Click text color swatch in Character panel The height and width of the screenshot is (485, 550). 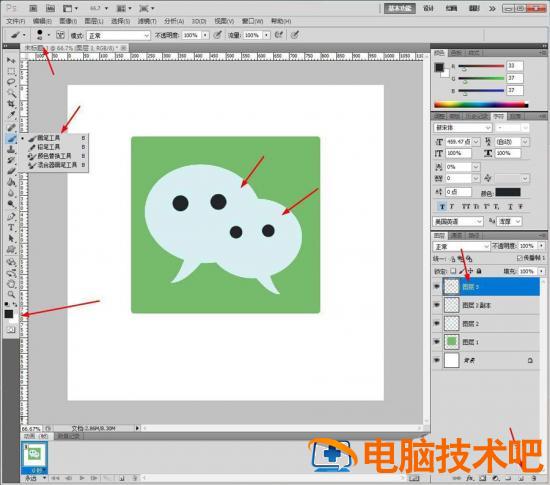[508, 192]
